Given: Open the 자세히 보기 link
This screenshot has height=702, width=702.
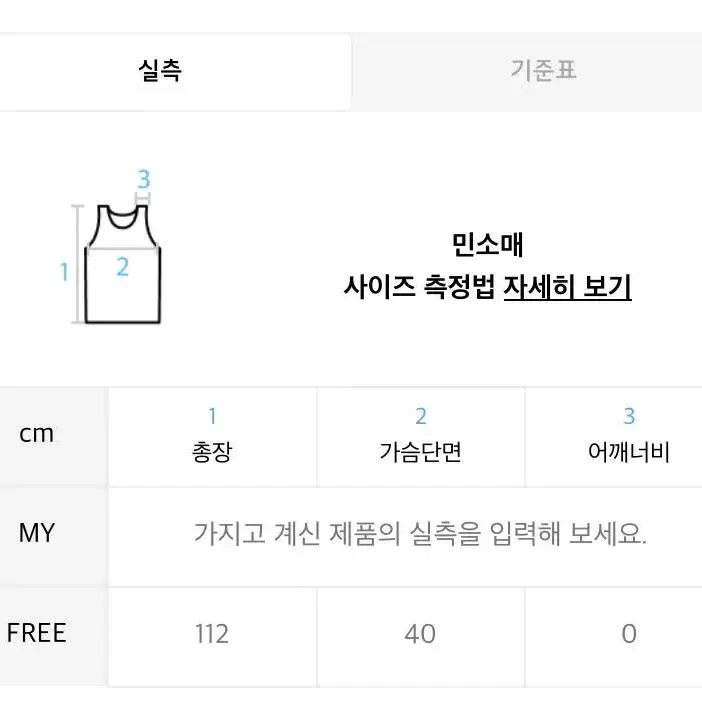Looking at the screenshot, I should (x=567, y=287).
